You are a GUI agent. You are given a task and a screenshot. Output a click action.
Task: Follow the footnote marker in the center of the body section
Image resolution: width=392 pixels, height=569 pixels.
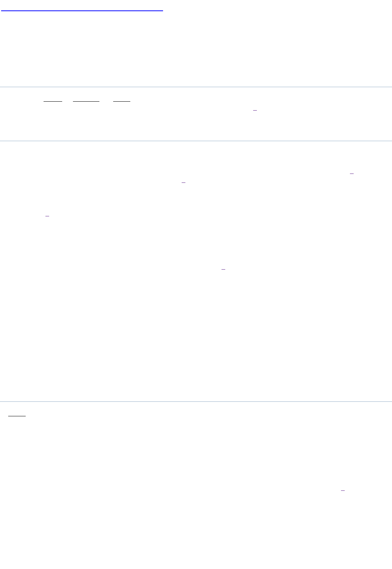coord(223,268)
